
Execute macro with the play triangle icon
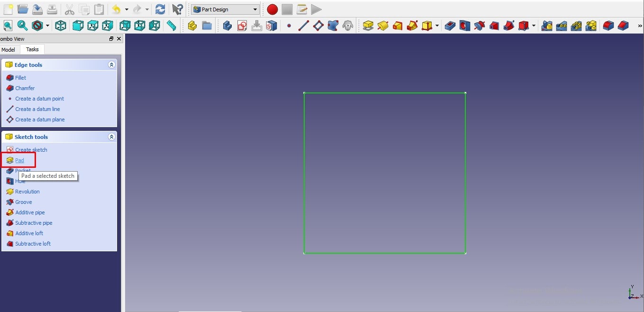pos(316,9)
